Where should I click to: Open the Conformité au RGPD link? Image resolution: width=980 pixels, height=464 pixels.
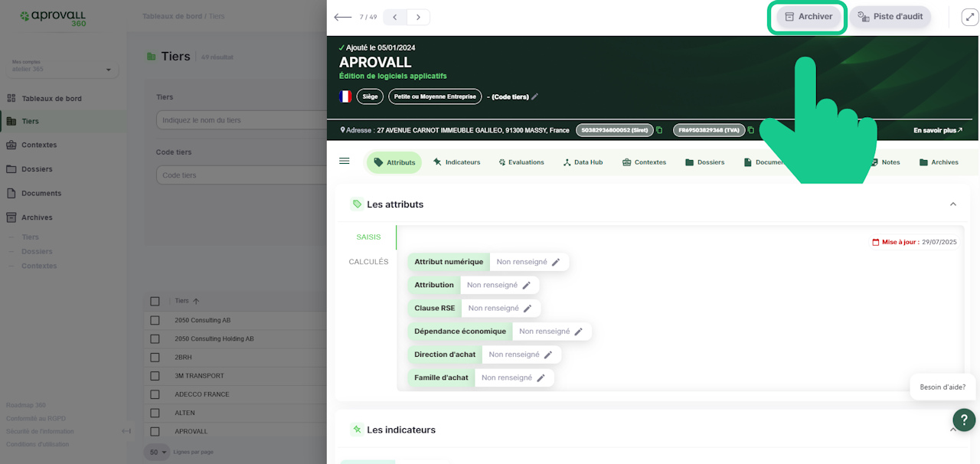34,418
